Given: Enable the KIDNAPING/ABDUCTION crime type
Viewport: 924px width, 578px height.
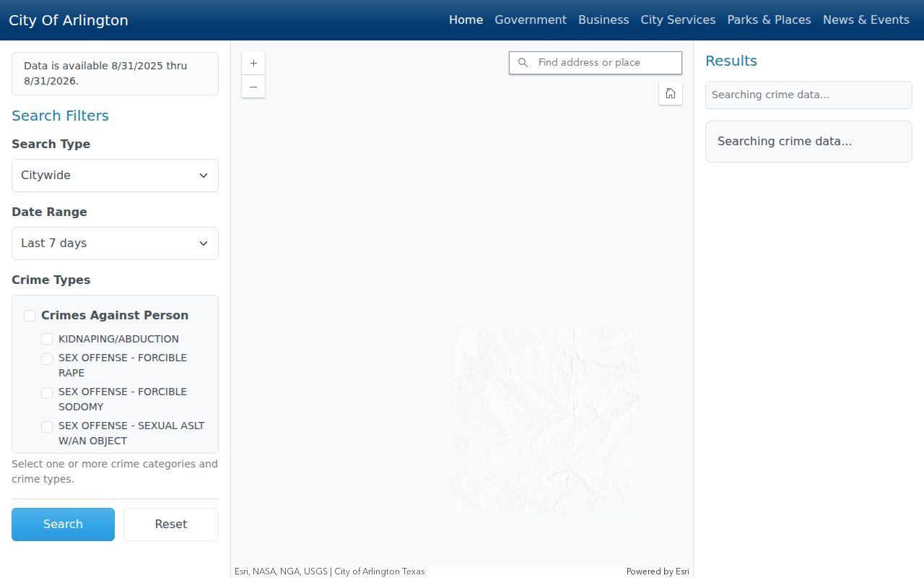Looking at the screenshot, I should tap(47, 339).
